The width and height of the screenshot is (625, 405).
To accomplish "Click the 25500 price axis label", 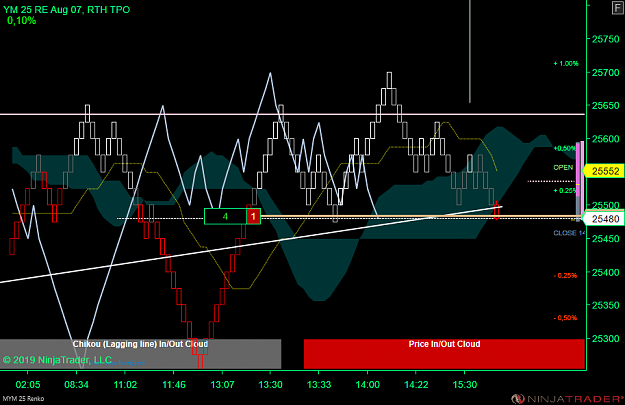I will tap(605, 205).
